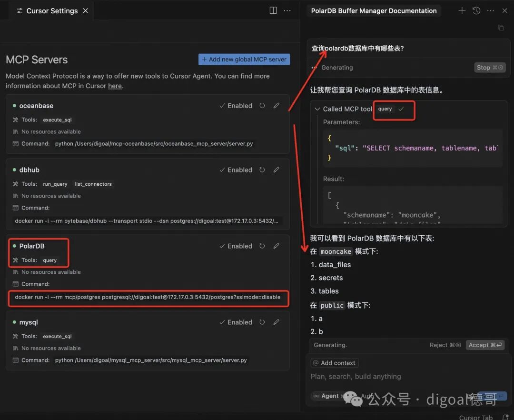Refresh the mysql MCP server
514x420 pixels.
262,322
